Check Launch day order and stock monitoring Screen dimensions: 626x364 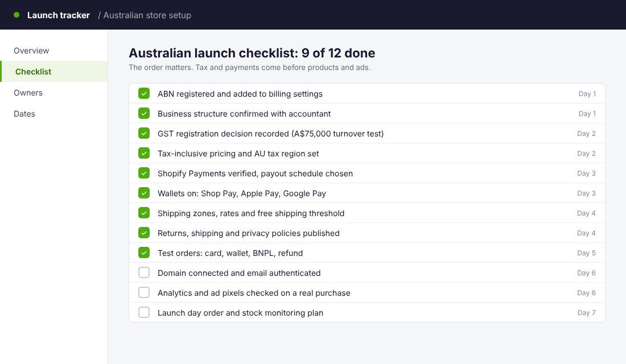(144, 312)
